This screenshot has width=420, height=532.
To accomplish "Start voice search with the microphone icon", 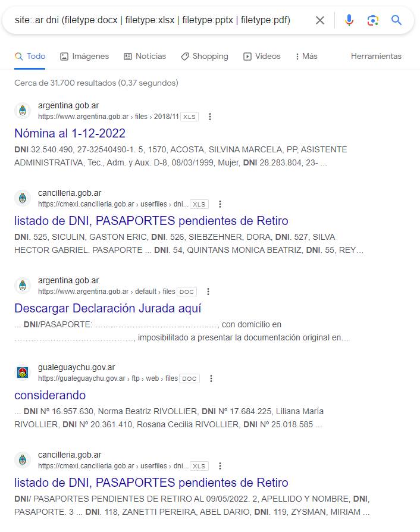I will 349,20.
